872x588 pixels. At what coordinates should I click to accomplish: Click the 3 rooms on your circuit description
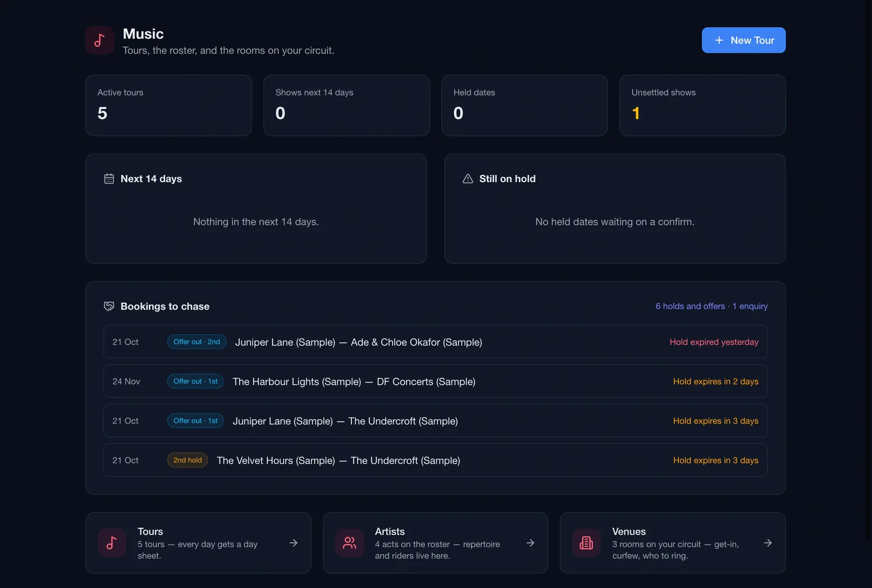click(675, 550)
